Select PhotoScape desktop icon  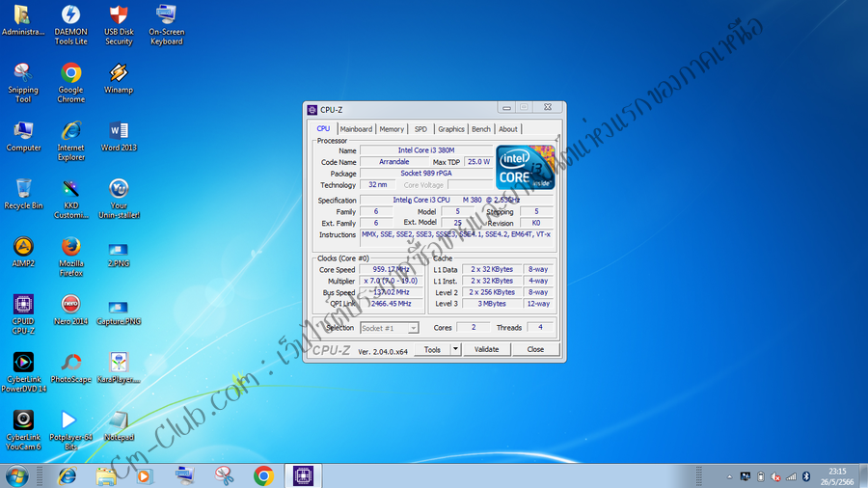(x=70, y=367)
